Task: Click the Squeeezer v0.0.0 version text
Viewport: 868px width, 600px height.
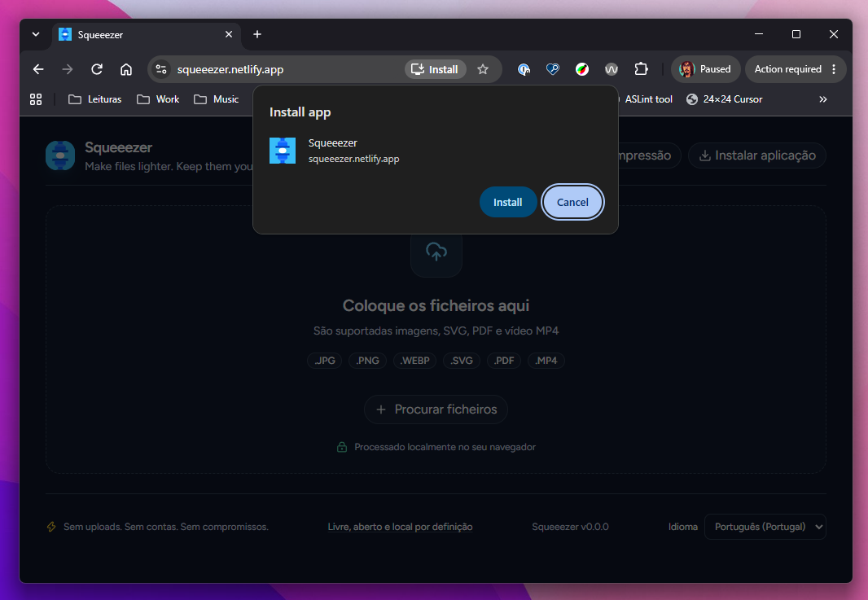Action: coord(570,527)
